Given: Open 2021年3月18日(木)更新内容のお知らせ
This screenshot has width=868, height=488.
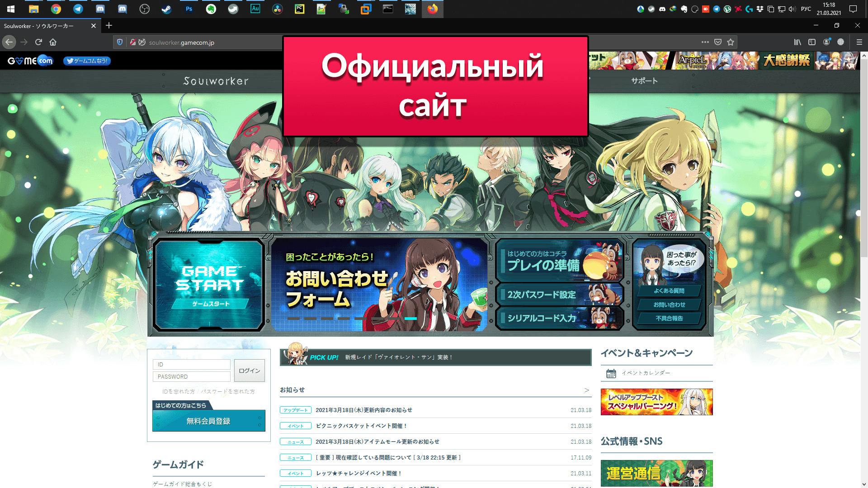Looking at the screenshot, I should pos(364,410).
